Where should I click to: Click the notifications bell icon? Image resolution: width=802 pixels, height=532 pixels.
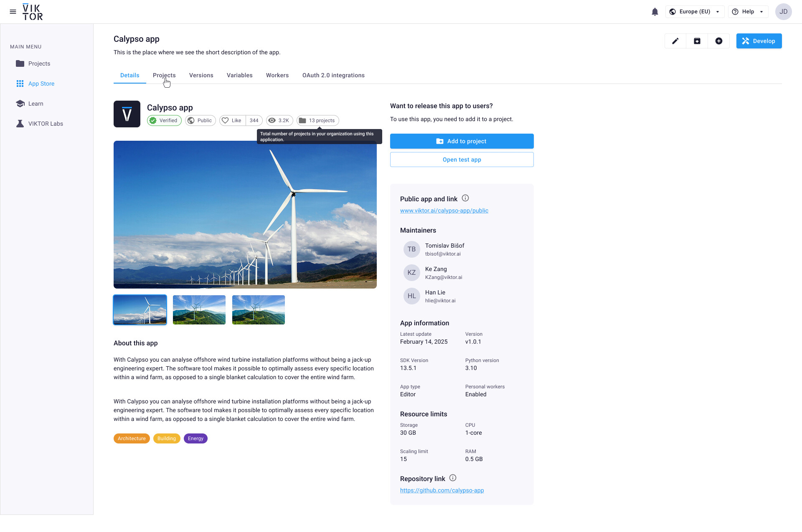point(655,12)
